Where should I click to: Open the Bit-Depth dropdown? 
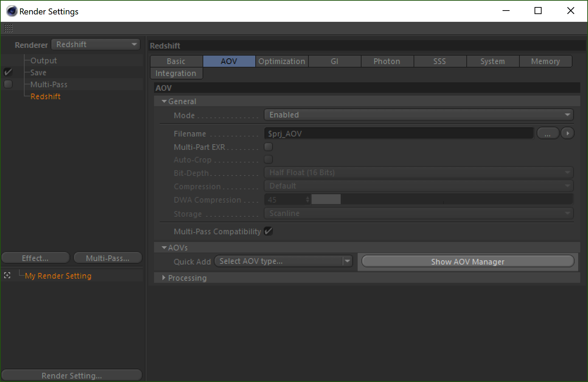click(418, 172)
